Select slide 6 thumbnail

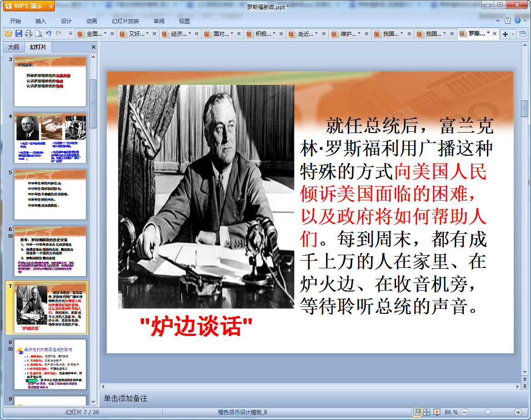(x=50, y=252)
